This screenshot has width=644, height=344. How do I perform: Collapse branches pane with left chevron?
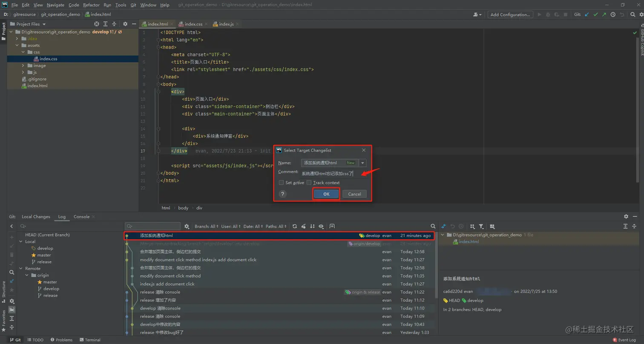point(11,226)
